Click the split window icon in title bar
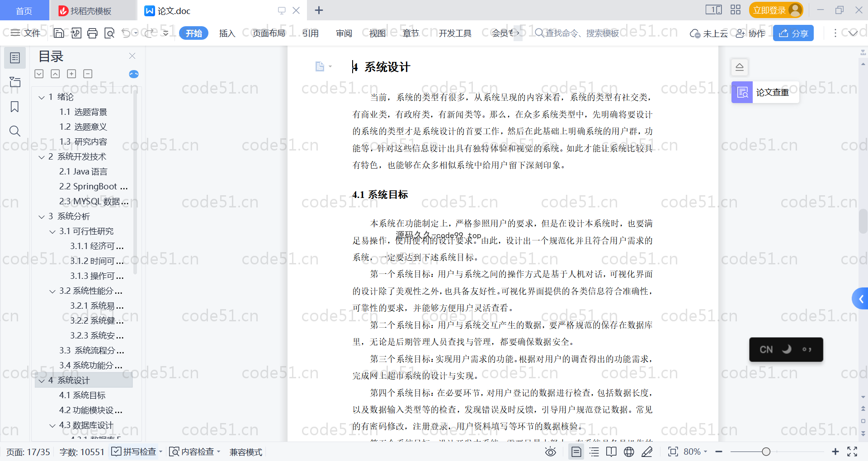This screenshot has height=461, width=868. [713, 10]
